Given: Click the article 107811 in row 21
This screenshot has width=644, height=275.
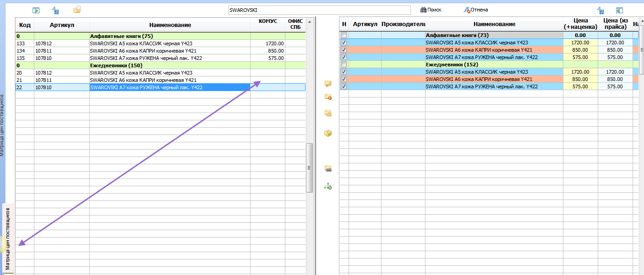Looking at the screenshot, I should pos(44,80).
